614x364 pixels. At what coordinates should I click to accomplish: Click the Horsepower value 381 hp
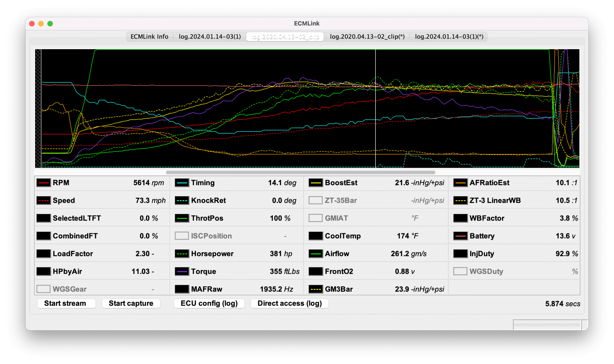(x=281, y=254)
